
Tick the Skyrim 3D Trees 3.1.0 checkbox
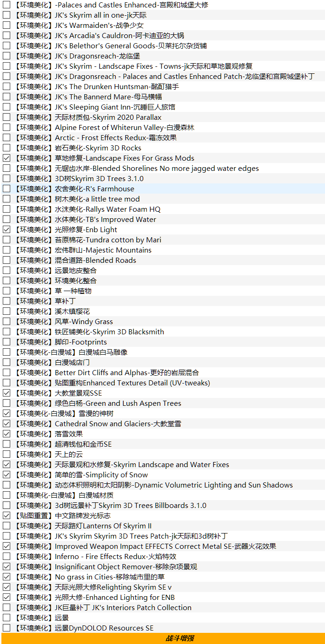(x=7, y=178)
